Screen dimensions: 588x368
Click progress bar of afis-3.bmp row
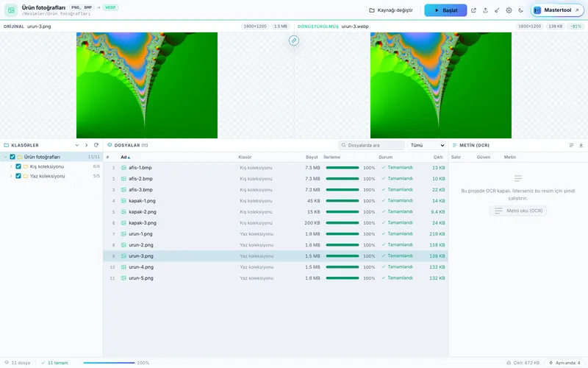(x=343, y=190)
